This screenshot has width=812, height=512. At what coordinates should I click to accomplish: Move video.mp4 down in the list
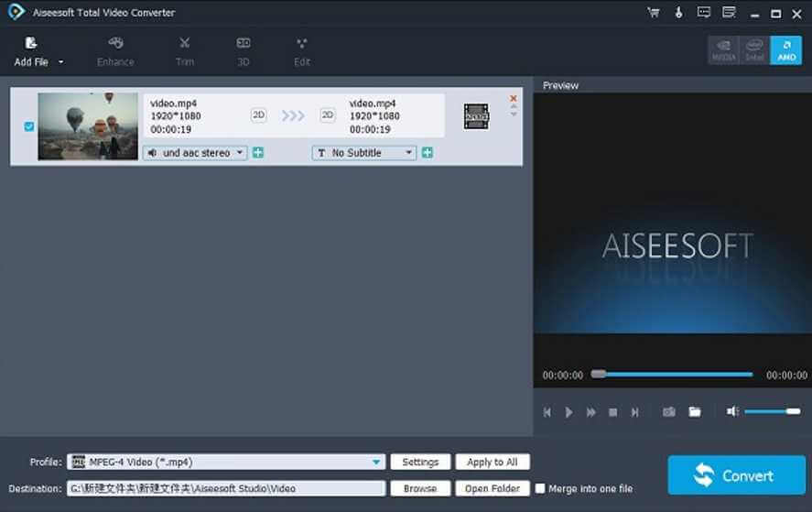click(x=514, y=114)
